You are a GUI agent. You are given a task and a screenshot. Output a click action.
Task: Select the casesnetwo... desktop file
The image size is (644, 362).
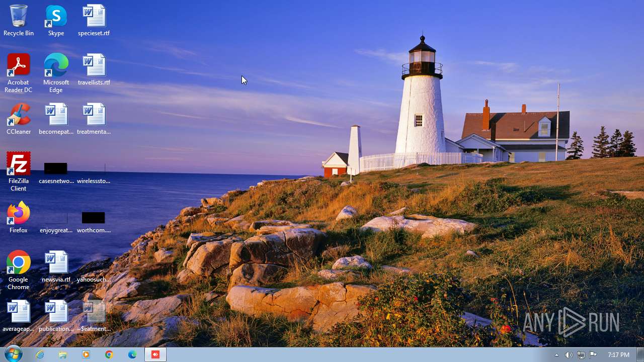pyautogui.click(x=56, y=172)
